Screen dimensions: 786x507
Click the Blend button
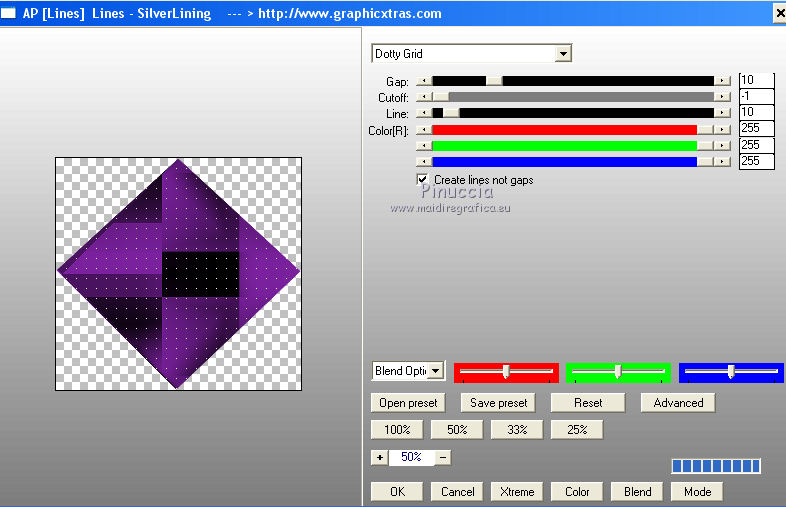point(637,491)
